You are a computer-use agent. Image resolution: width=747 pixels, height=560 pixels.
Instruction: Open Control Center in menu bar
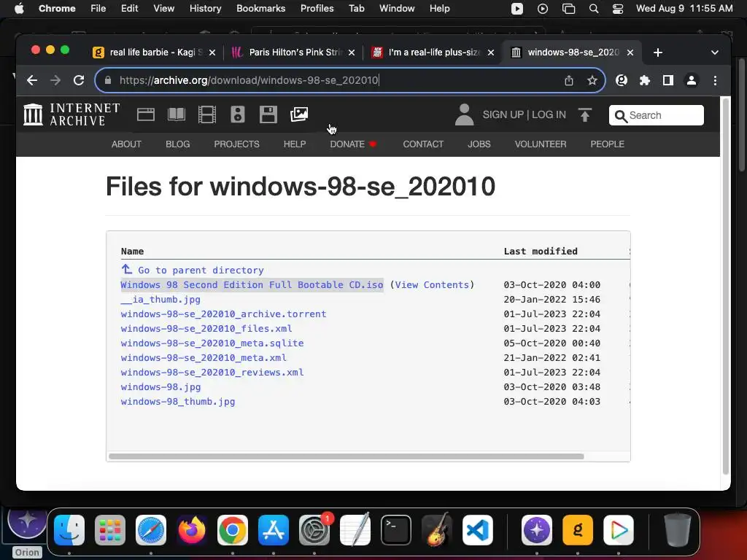(618, 9)
